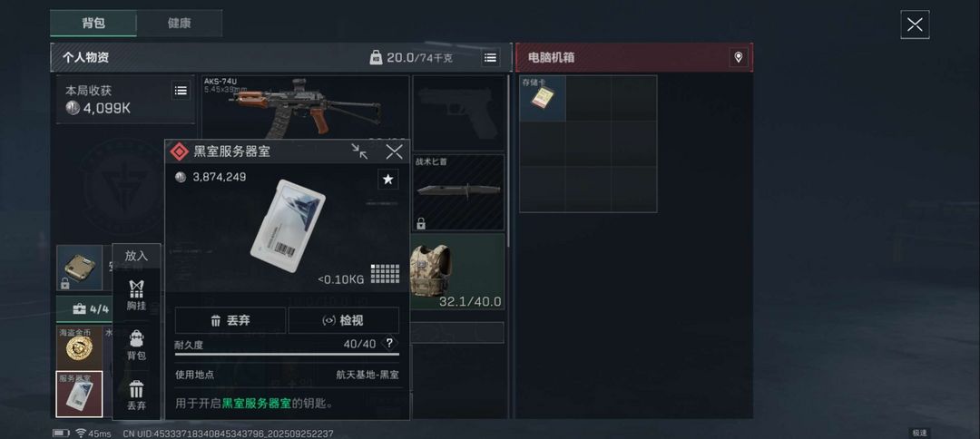
Task: Select 背包 backpack option in 放入 menu
Action: 136,346
